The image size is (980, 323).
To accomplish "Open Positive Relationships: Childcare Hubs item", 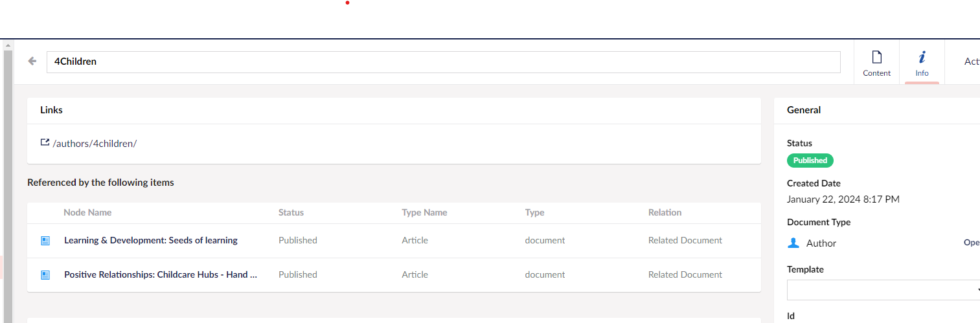I will click(161, 274).
